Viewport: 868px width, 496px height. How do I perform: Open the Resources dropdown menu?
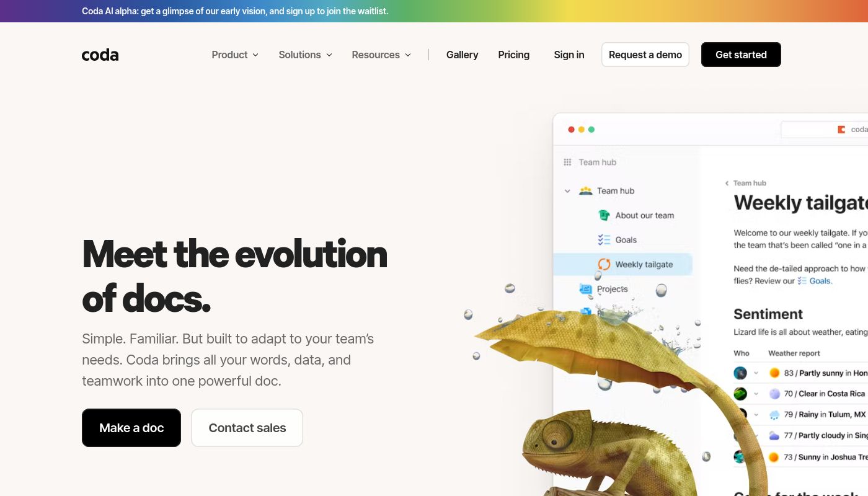point(381,55)
